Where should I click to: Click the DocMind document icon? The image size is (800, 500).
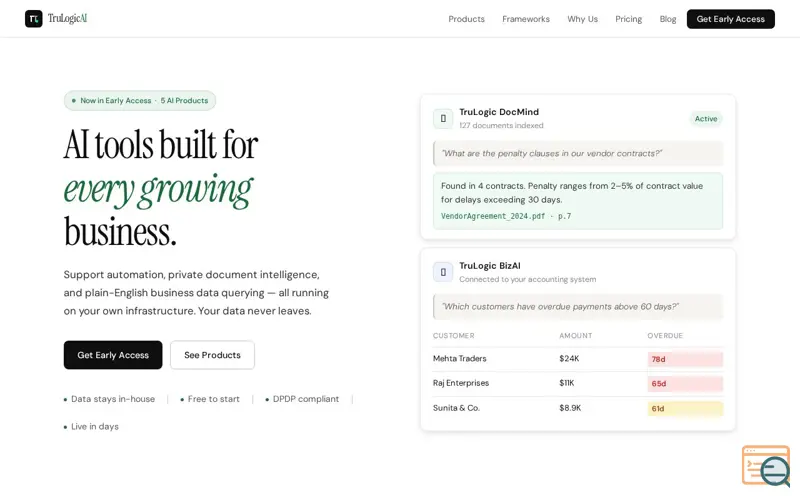point(443,118)
